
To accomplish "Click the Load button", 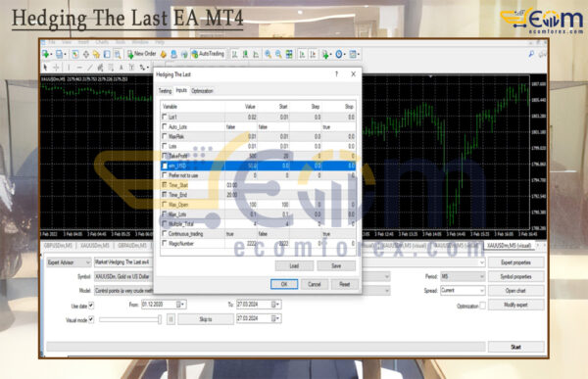I will pyautogui.click(x=294, y=265).
